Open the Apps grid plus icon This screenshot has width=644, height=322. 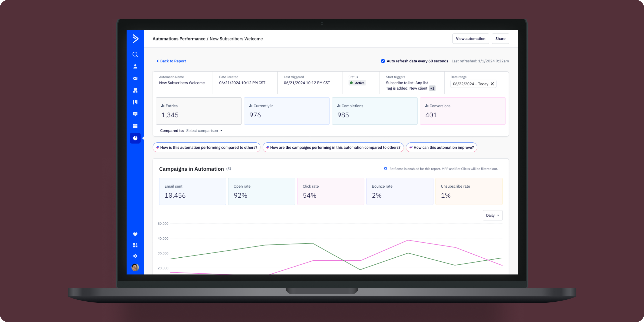pos(135,245)
